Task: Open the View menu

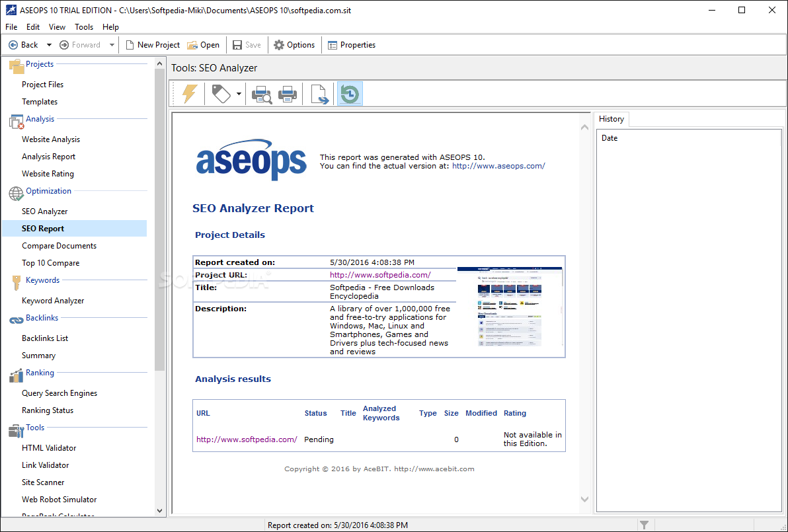Action: pos(57,27)
